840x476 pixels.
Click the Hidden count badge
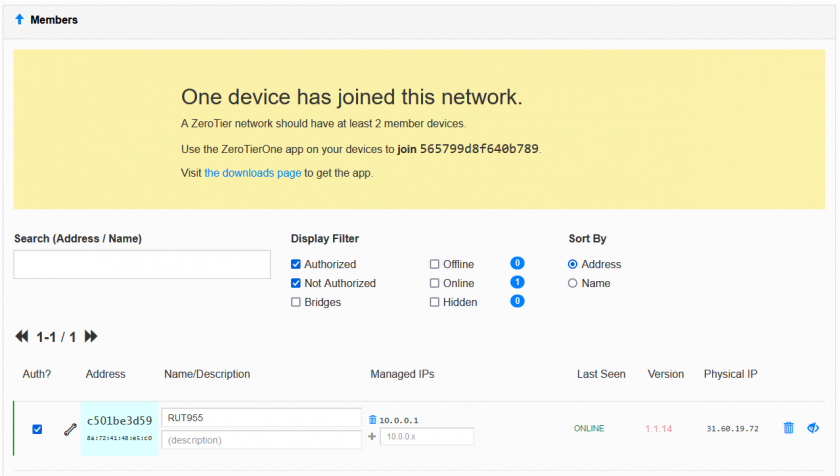click(517, 301)
